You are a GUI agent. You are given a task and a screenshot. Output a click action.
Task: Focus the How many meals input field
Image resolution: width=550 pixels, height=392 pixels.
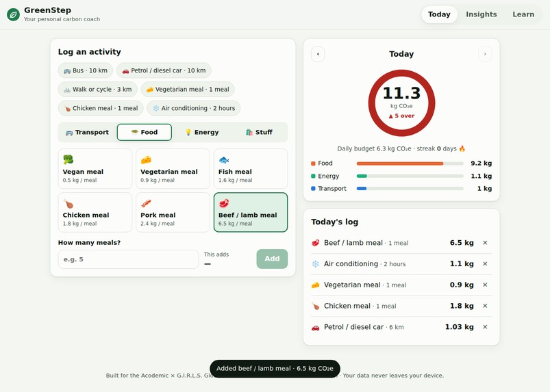128,259
